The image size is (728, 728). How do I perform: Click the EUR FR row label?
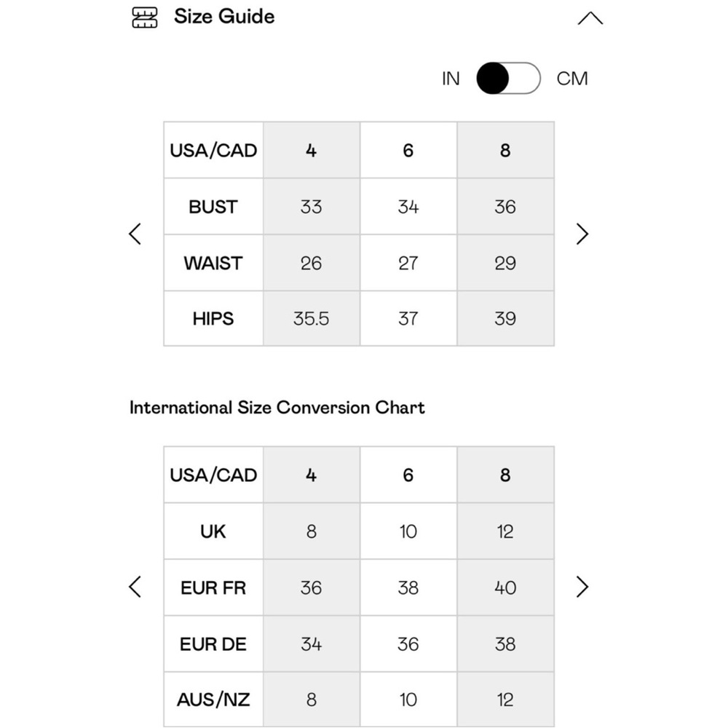tap(213, 587)
